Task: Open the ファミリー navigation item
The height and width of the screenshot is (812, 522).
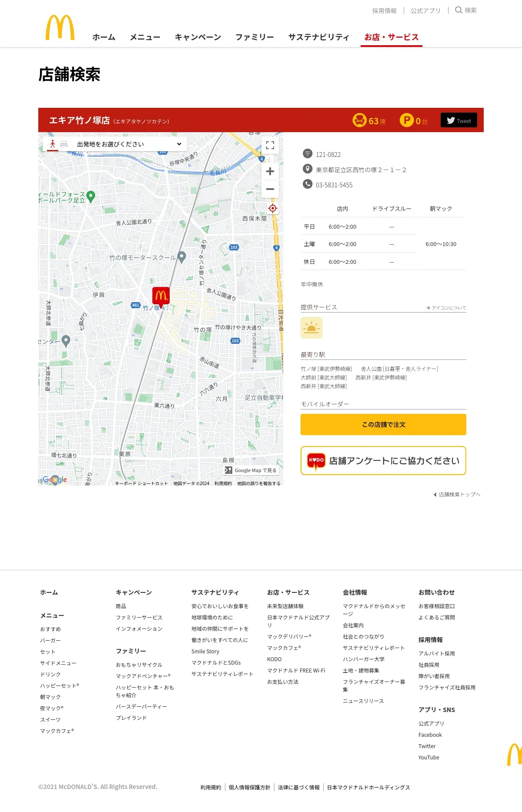Action: (x=254, y=37)
